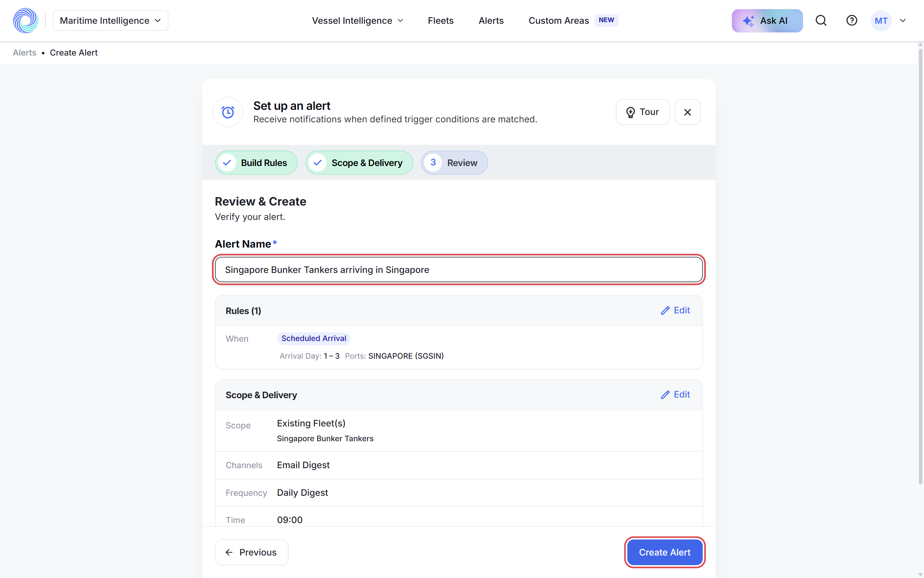Go back with the Previous button
924x578 pixels.
(252, 552)
